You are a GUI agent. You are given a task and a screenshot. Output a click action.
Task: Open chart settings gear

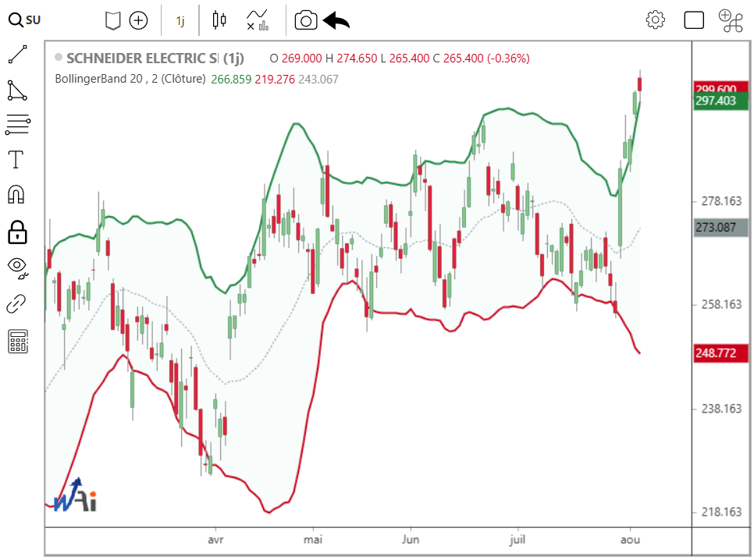pyautogui.click(x=655, y=20)
